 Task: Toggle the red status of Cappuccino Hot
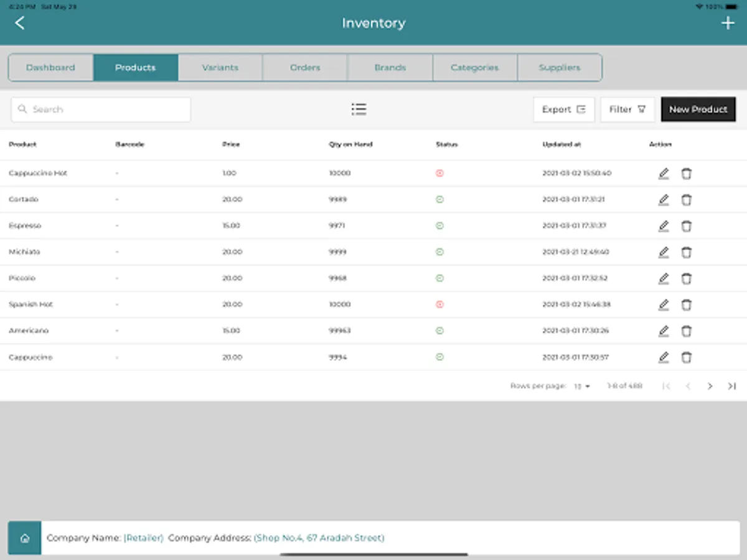439,173
